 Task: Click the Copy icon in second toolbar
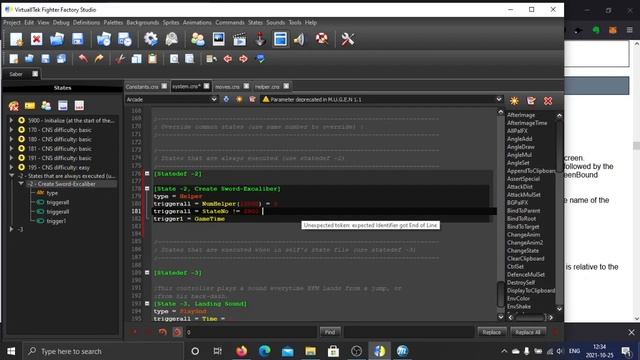(x=136, y=59)
